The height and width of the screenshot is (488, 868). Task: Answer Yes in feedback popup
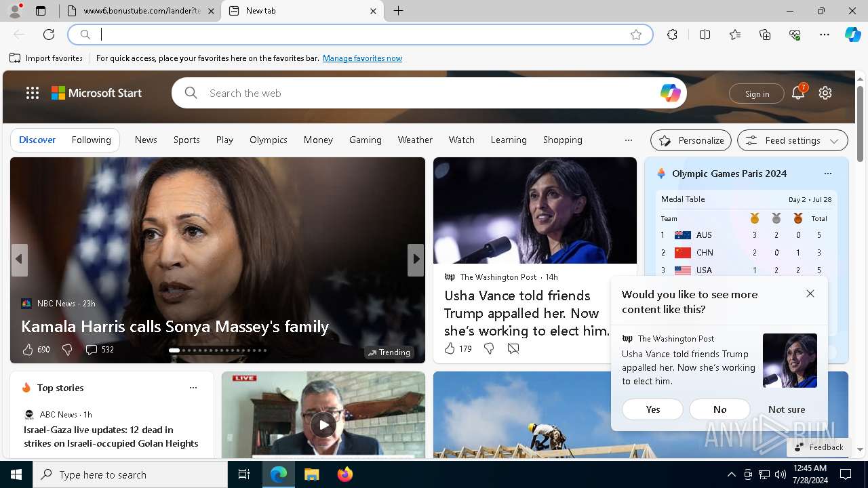click(653, 409)
